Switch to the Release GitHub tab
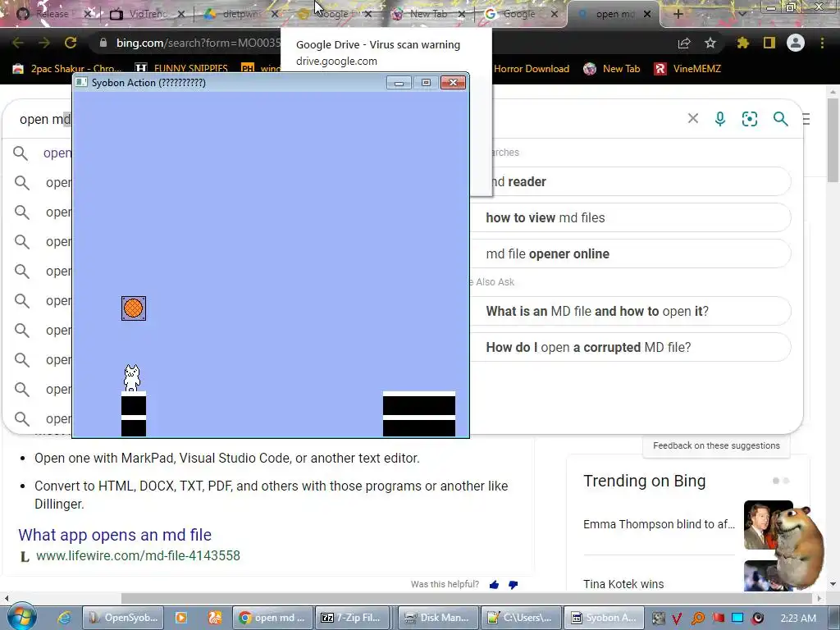This screenshot has height=630, width=840. pyautogui.click(x=52, y=14)
